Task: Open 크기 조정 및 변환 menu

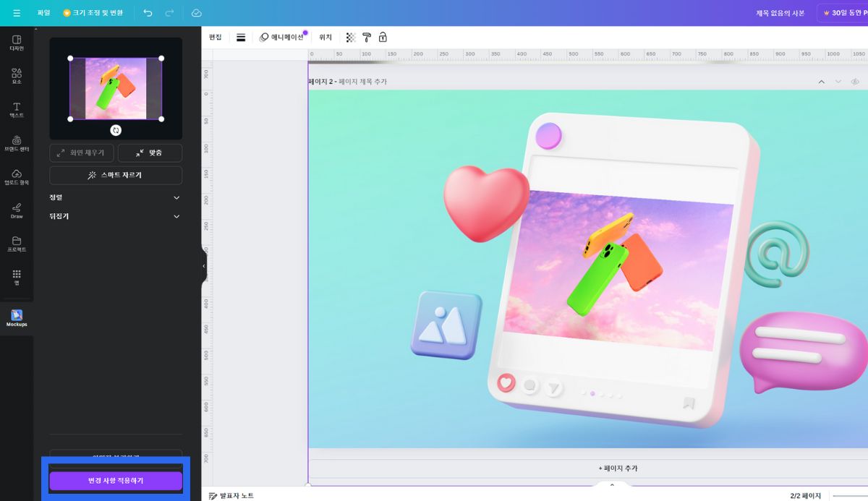Action: (93, 13)
